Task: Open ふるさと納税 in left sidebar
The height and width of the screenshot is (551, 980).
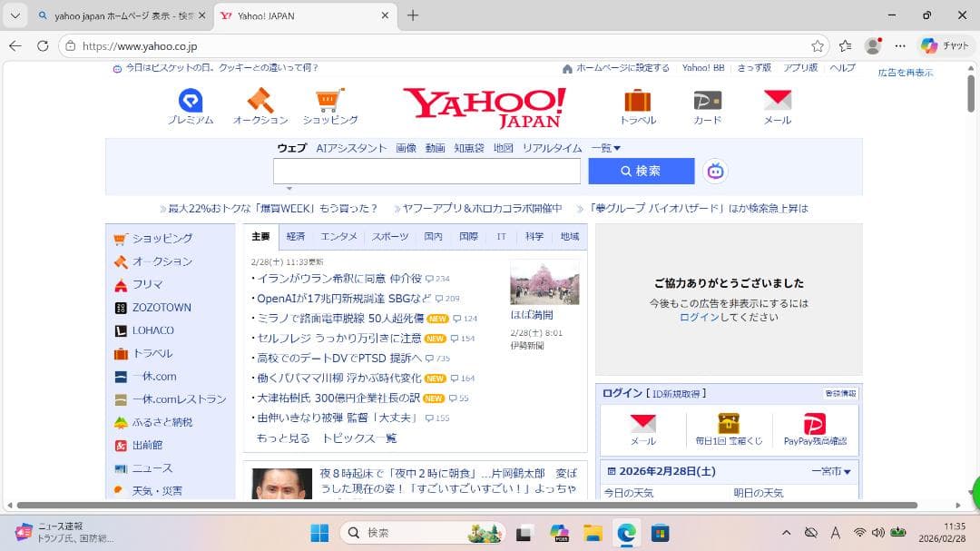Action: tap(162, 422)
